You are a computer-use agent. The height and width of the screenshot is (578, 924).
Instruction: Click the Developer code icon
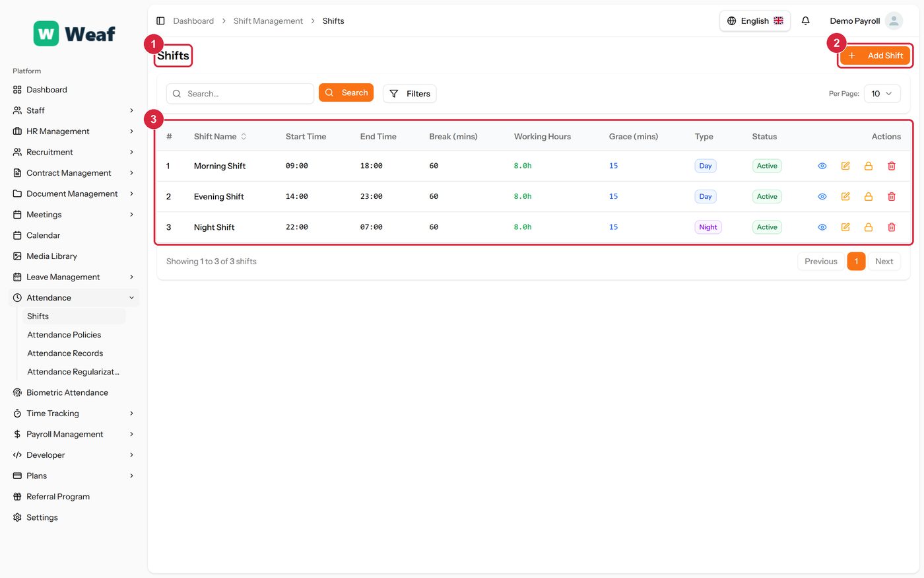tap(17, 455)
